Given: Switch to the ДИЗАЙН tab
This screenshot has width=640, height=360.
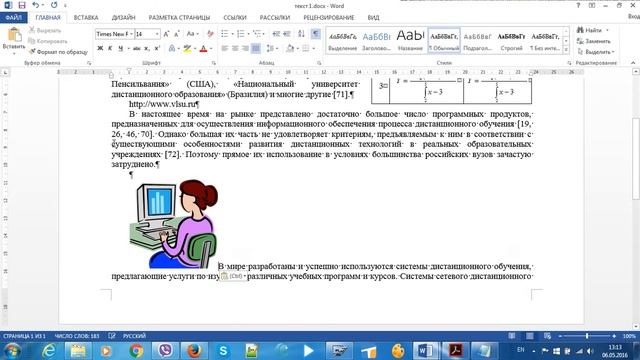Looking at the screenshot, I should [x=123, y=18].
